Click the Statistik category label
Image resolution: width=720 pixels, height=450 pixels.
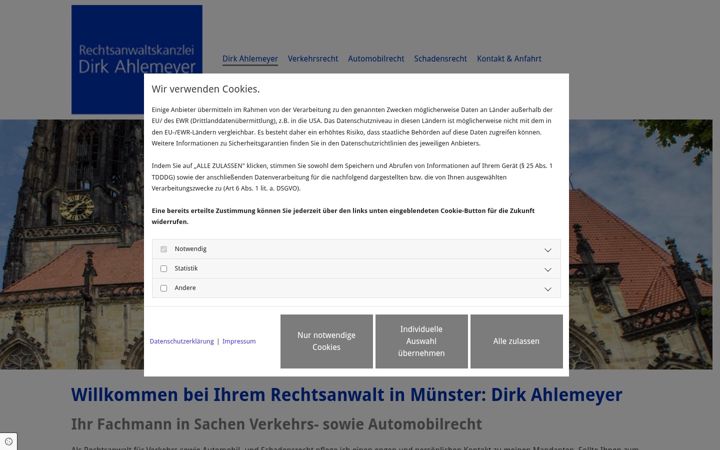click(x=186, y=268)
